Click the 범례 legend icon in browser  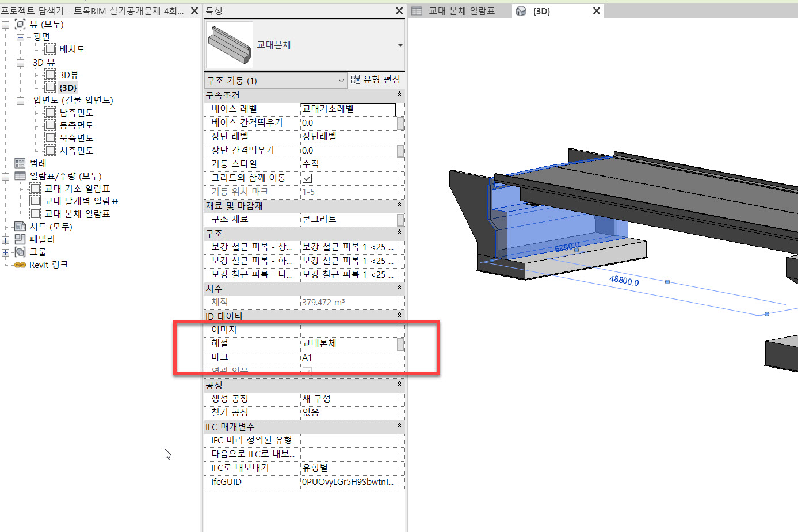click(20, 163)
